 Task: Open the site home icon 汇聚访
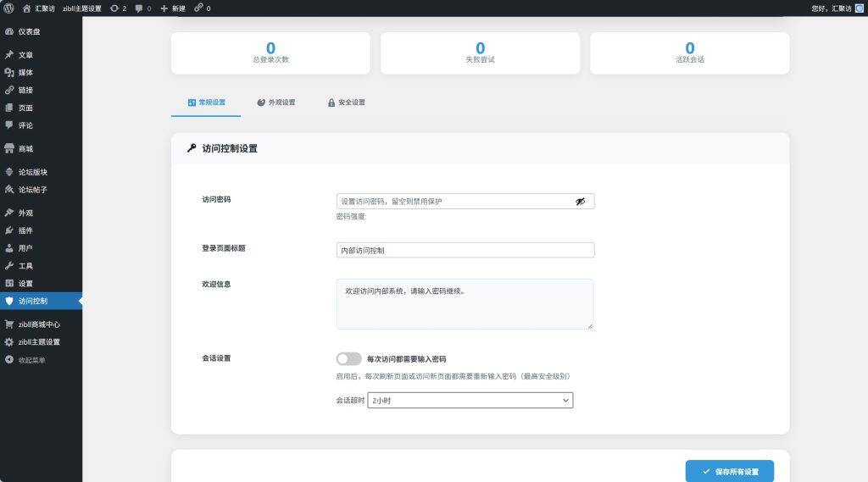38,8
